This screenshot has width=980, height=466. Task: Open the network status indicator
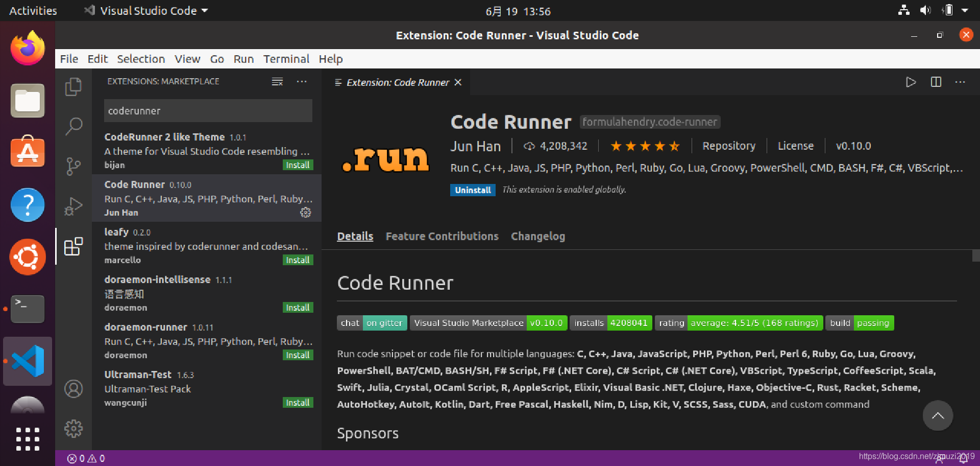point(904,10)
